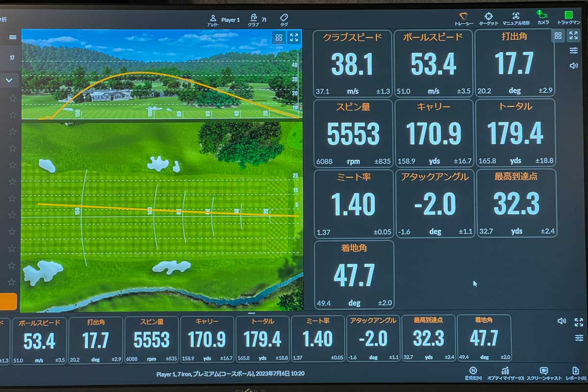Expand data tiles panel to fullscreen
This screenshot has width=588, height=392.
point(573,36)
